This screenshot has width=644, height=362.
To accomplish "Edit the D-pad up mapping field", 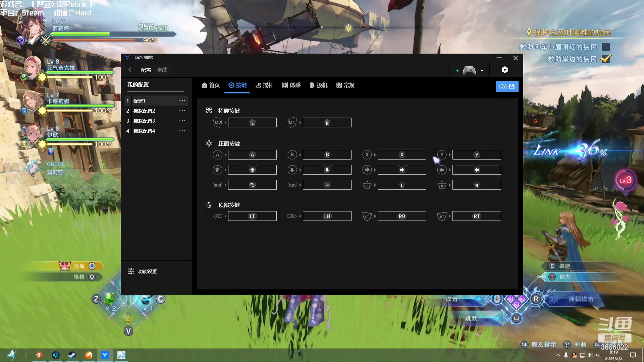I will click(252, 170).
